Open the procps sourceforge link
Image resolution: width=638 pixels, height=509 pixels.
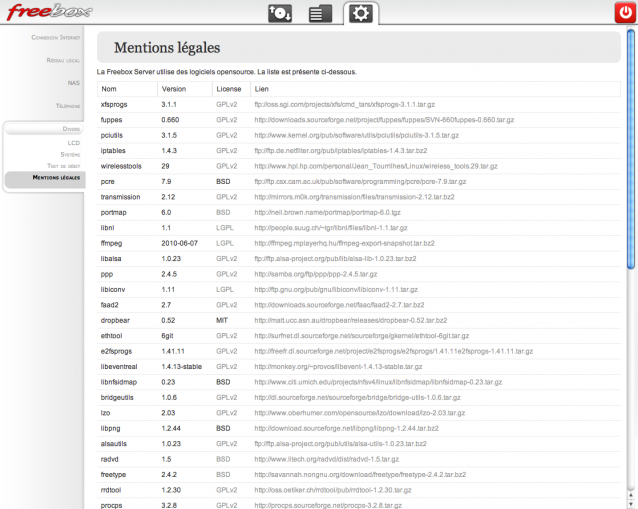point(328,506)
